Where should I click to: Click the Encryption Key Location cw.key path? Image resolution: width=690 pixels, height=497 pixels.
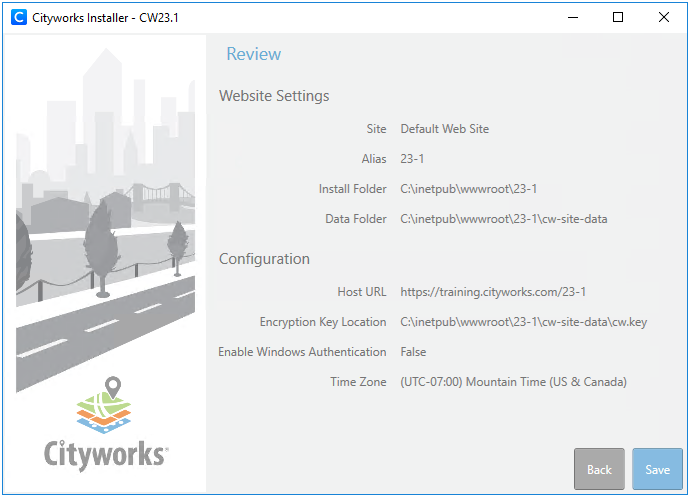click(x=523, y=322)
